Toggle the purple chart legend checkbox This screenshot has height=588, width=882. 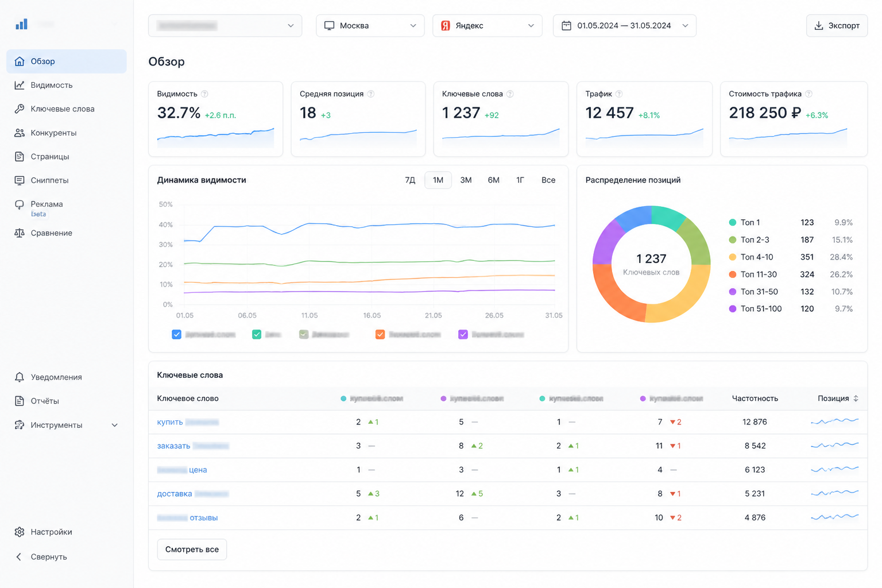[463, 334]
